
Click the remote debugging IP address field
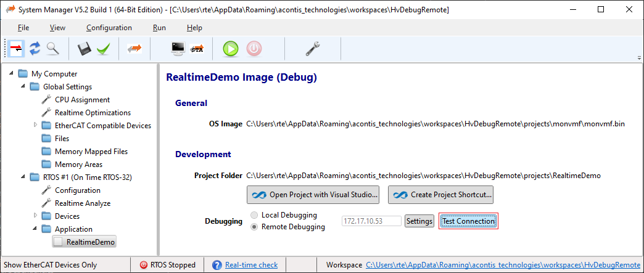pyautogui.click(x=371, y=221)
